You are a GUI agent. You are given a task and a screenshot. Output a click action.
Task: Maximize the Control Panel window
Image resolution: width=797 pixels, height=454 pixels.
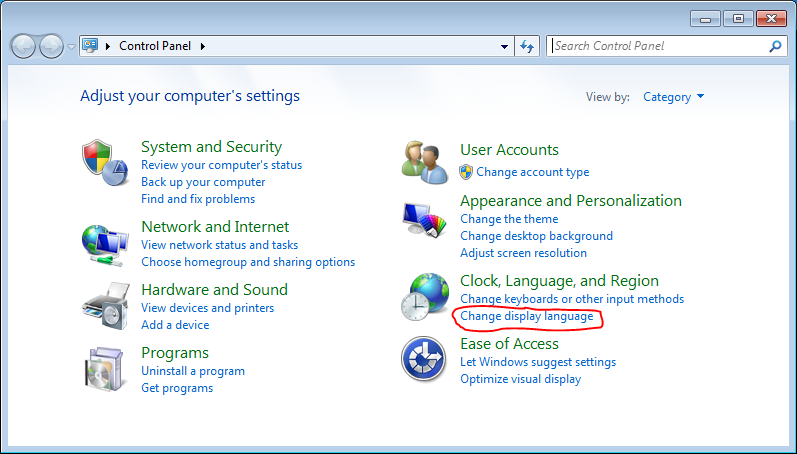[x=738, y=19]
